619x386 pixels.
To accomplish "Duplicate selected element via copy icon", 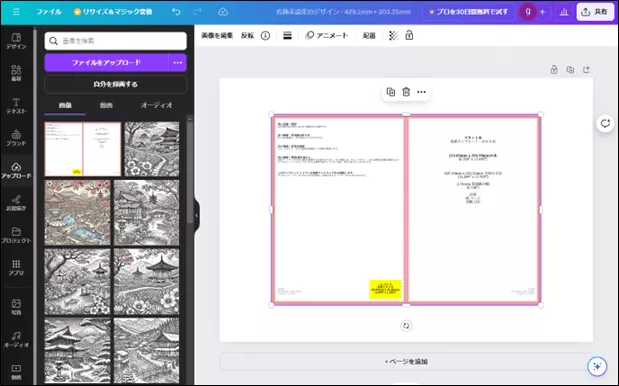I will tap(390, 92).
